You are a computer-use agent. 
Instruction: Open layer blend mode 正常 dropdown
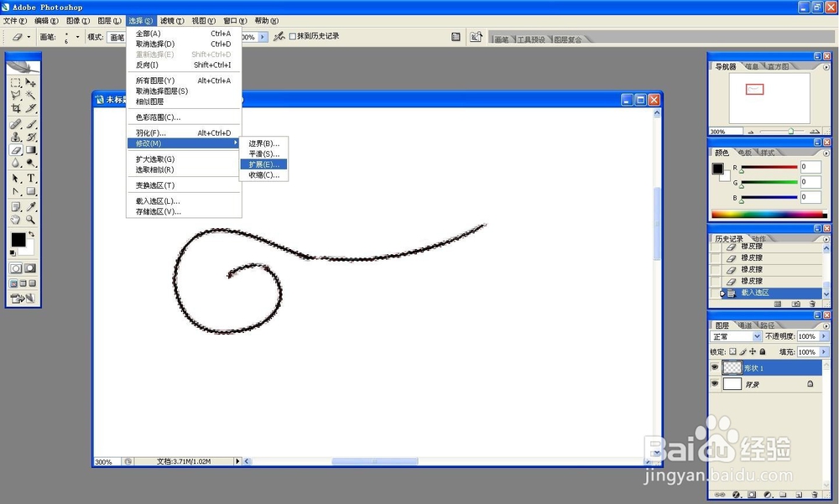(x=737, y=336)
